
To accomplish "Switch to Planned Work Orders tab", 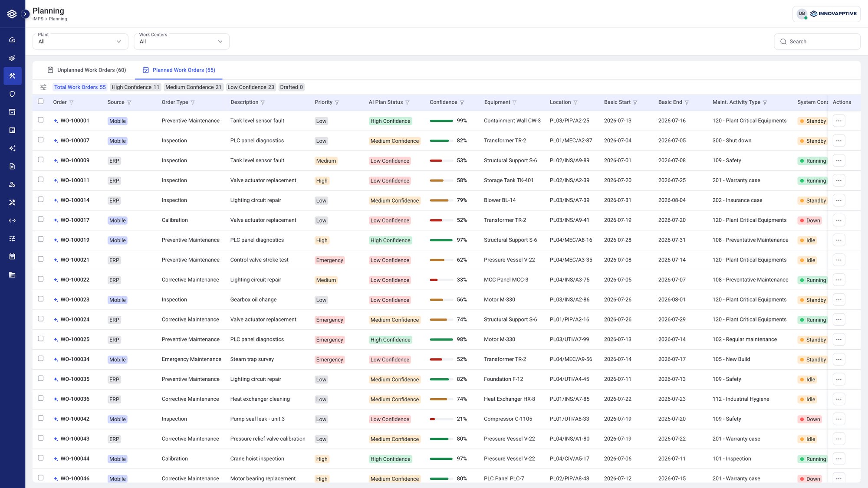I will point(179,70).
